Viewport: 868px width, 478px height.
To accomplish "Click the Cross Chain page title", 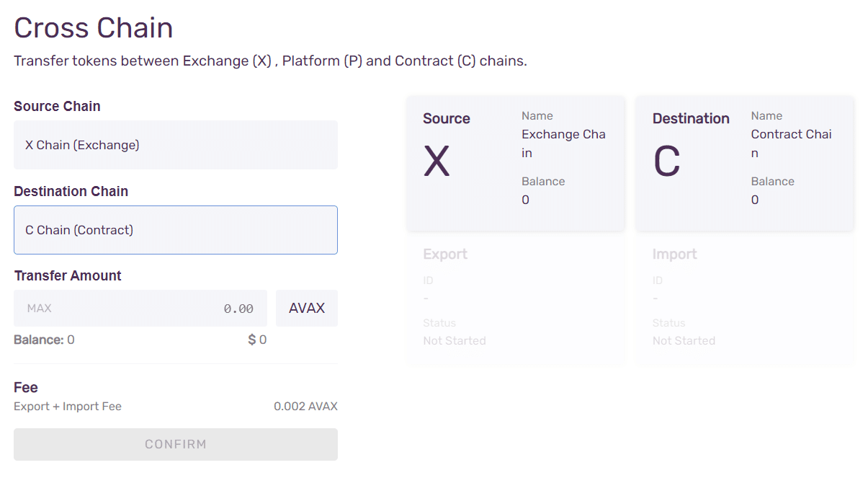I will coord(94,28).
